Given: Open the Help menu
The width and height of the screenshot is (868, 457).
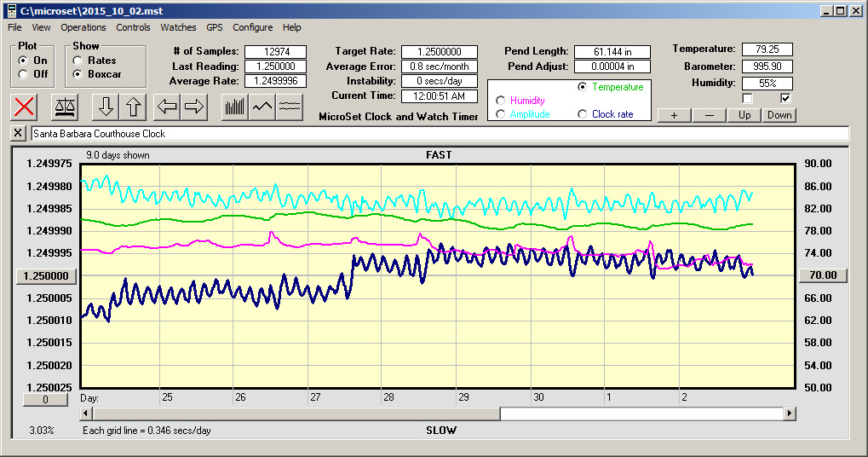Looking at the screenshot, I should [x=291, y=27].
